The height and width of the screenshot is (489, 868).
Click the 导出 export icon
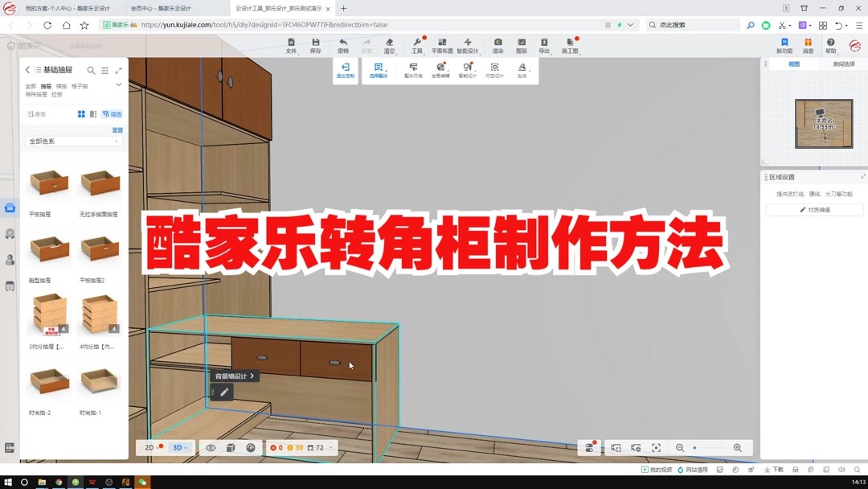(544, 44)
